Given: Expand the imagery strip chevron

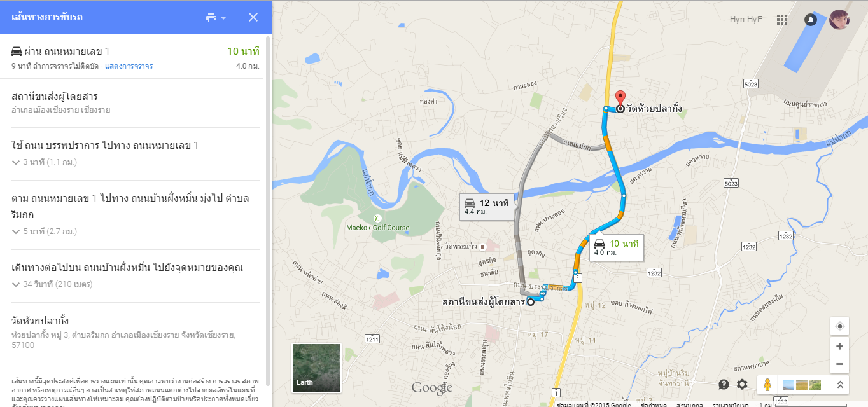Looking at the screenshot, I should tap(839, 384).
